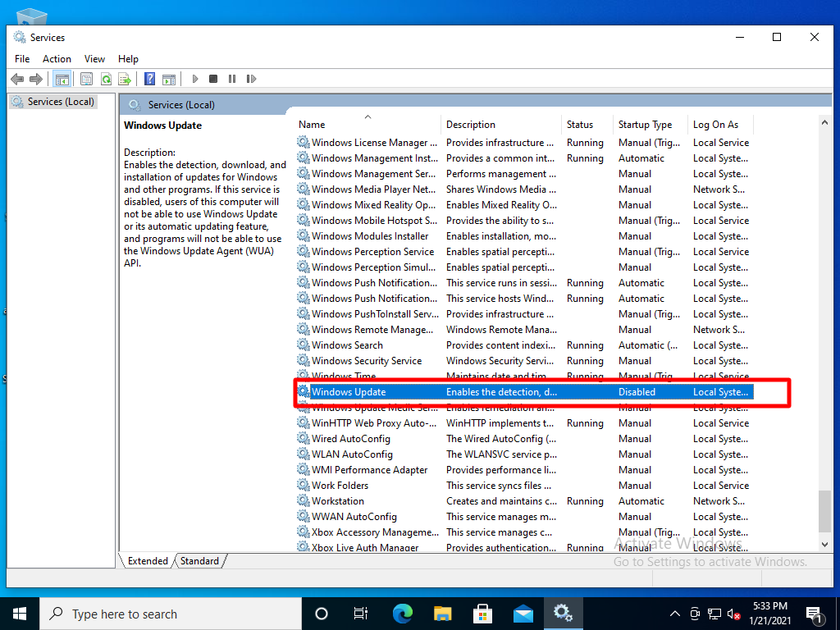Show hidden system tray icons chevron
Image resolution: width=840 pixels, height=630 pixels.
tap(675, 614)
